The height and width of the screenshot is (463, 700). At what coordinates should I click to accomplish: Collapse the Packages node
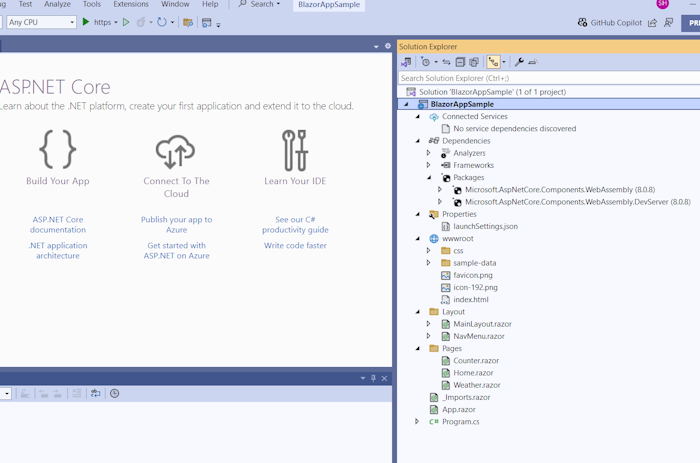(429, 177)
